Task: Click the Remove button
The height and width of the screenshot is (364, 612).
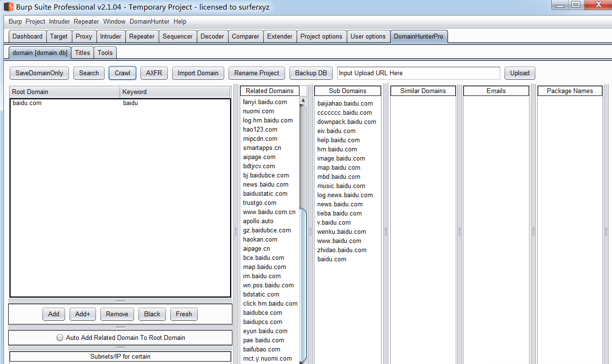Action: click(117, 314)
